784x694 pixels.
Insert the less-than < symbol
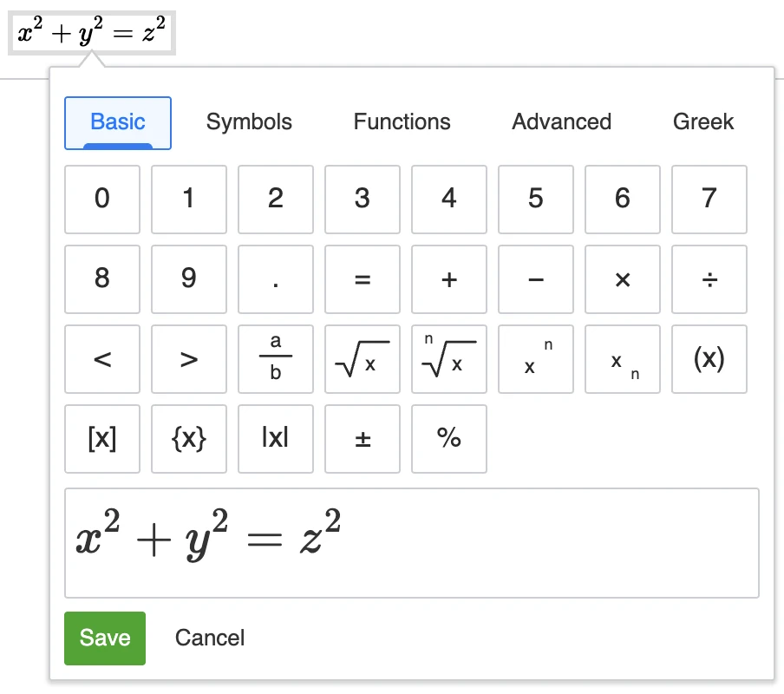coord(102,359)
